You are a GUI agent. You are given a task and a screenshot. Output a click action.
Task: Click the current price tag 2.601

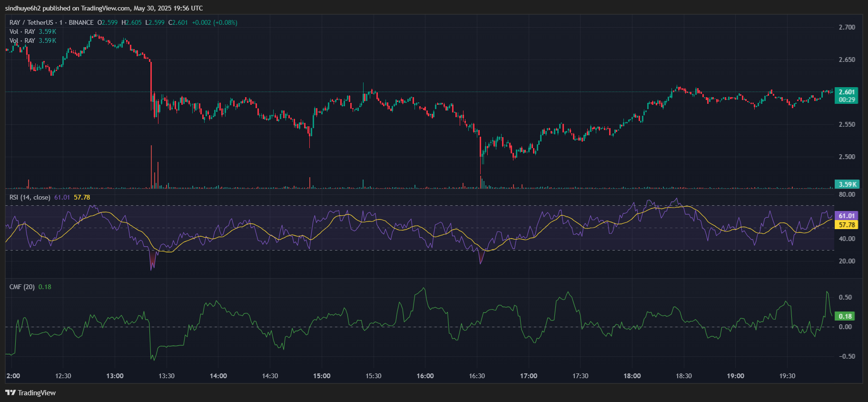click(846, 92)
